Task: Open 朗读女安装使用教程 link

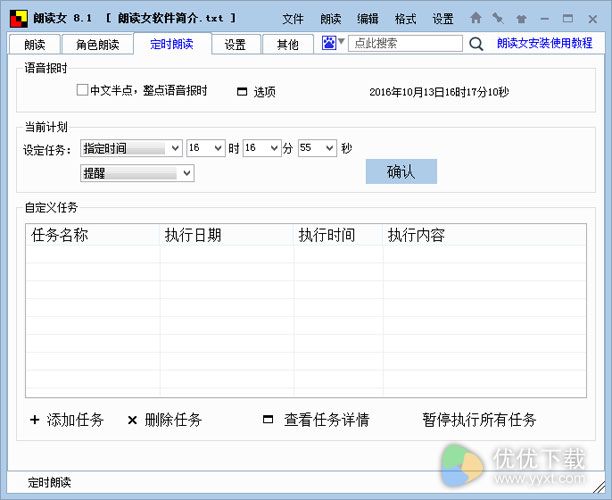Action: coord(545,43)
